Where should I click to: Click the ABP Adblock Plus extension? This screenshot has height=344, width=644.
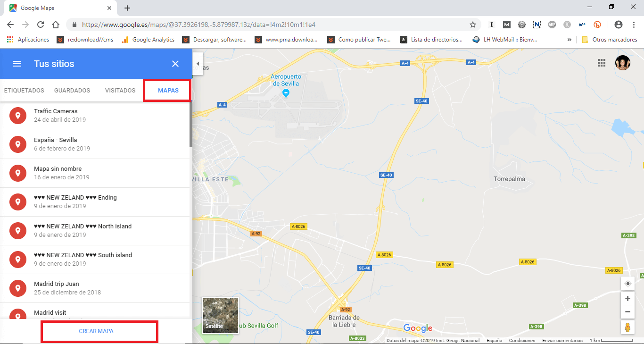point(552,25)
